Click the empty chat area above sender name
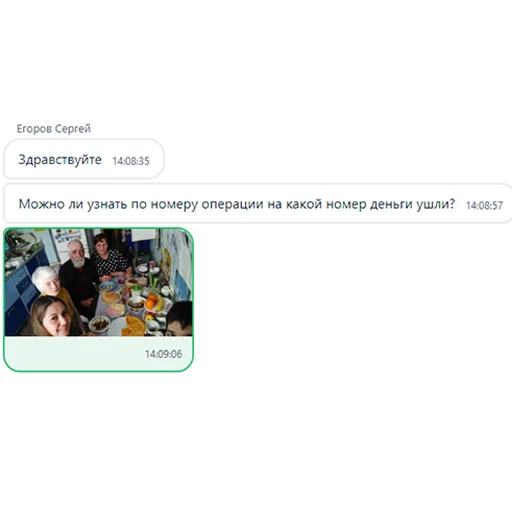The height and width of the screenshot is (512, 512). pos(256,60)
